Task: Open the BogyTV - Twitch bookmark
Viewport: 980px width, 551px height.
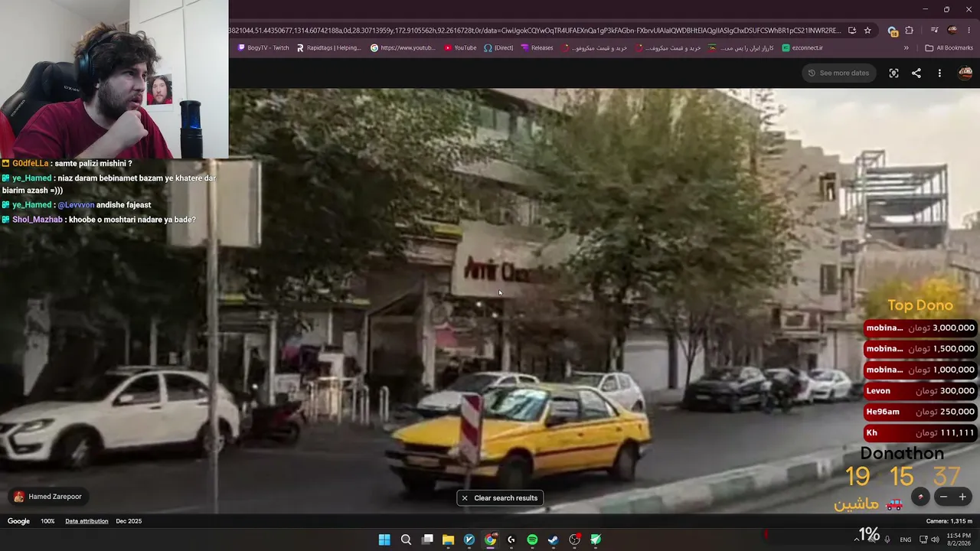Action: (263, 47)
